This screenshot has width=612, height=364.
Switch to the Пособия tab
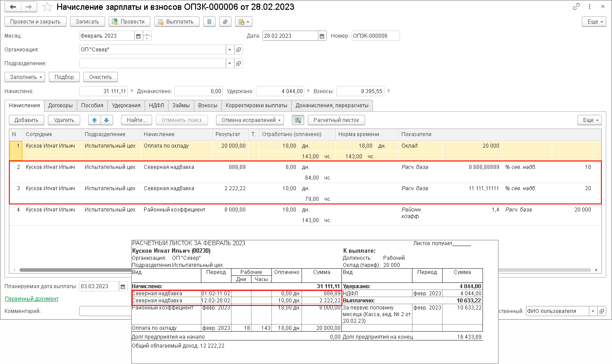pyautogui.click(x=92, y=106)
